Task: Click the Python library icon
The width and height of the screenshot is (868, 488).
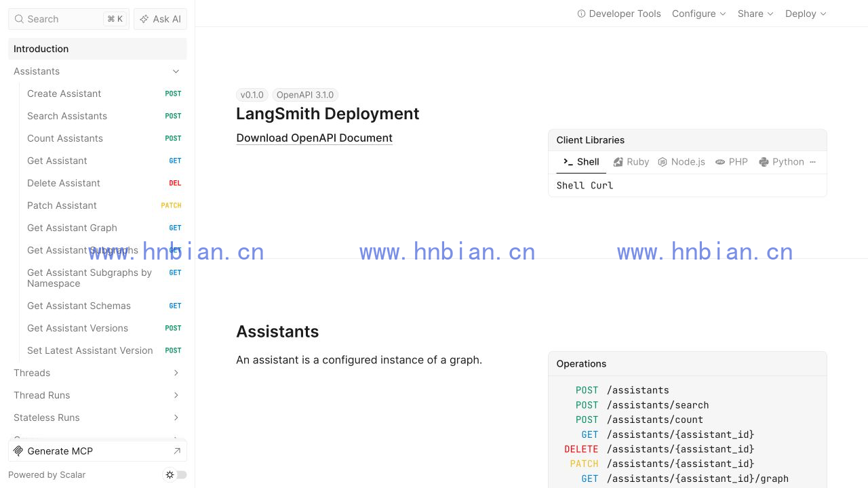Action: 764,162
